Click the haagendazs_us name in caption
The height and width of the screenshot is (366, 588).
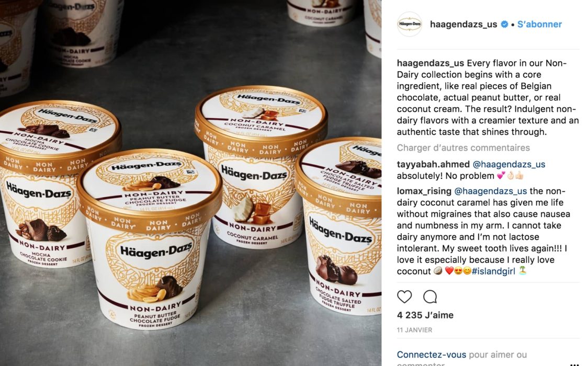click(x=431, y=63)
